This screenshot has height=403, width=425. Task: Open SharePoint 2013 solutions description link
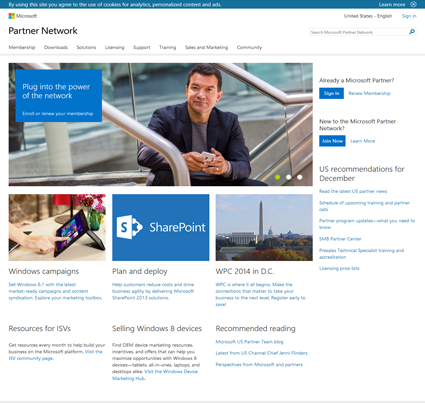(x=153, y=291)
